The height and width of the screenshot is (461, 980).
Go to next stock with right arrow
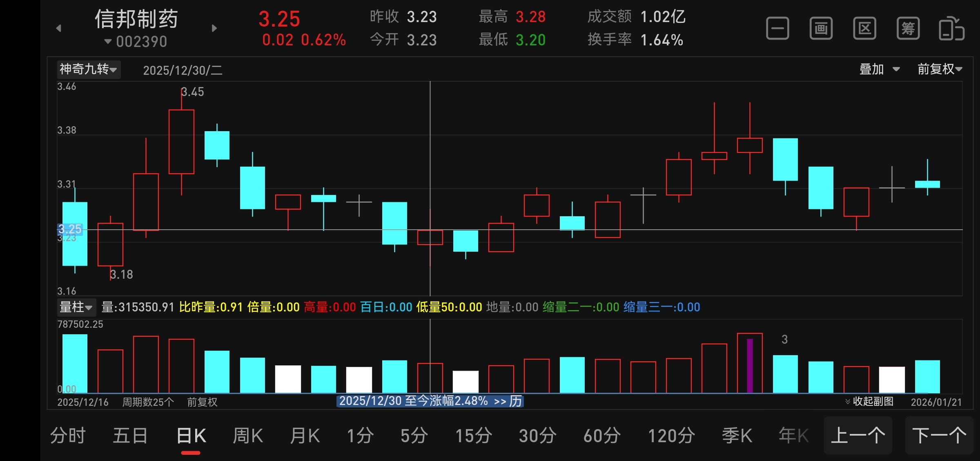click(x=214, y=28)
